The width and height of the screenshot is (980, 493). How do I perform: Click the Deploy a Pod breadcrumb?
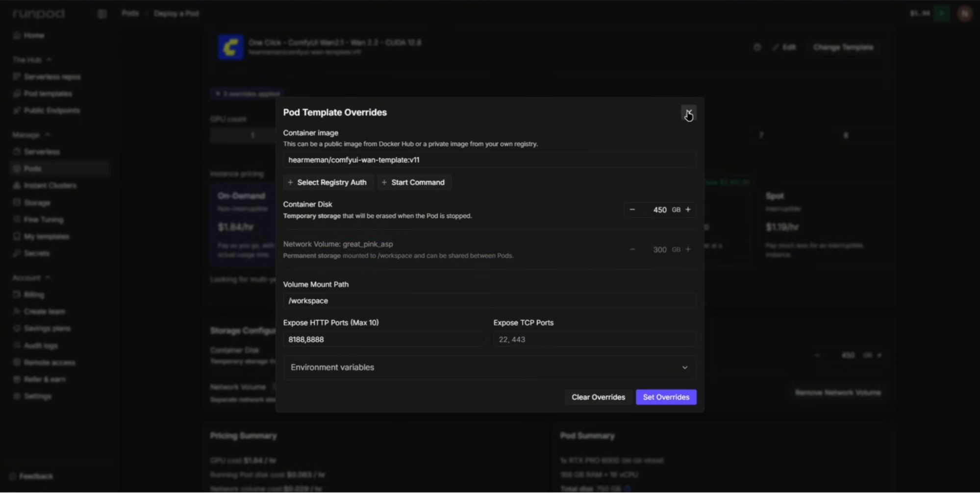(x=176, y=13)
